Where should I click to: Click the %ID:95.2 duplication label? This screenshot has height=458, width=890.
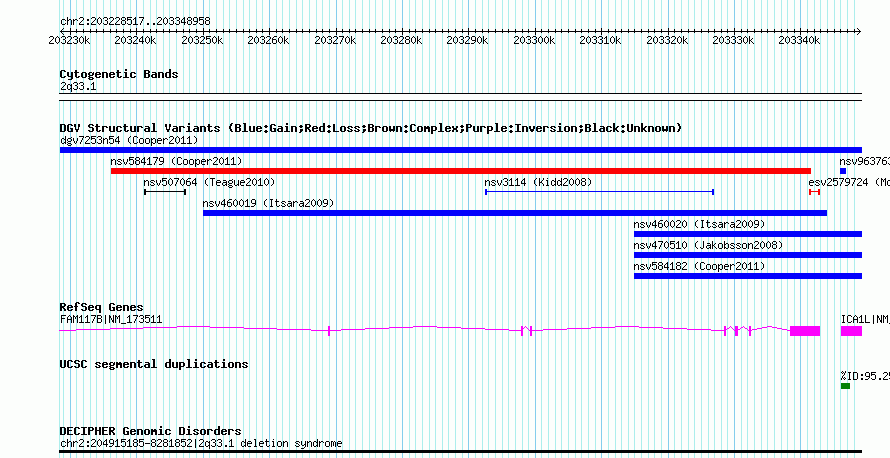tap(865, 376)
